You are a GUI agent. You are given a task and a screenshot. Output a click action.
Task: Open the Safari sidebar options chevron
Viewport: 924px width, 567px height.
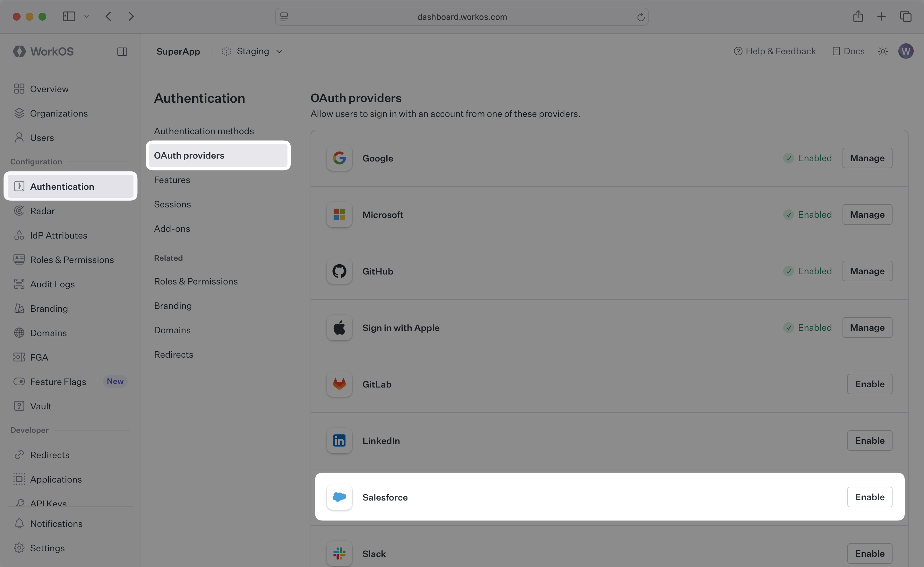87,16
